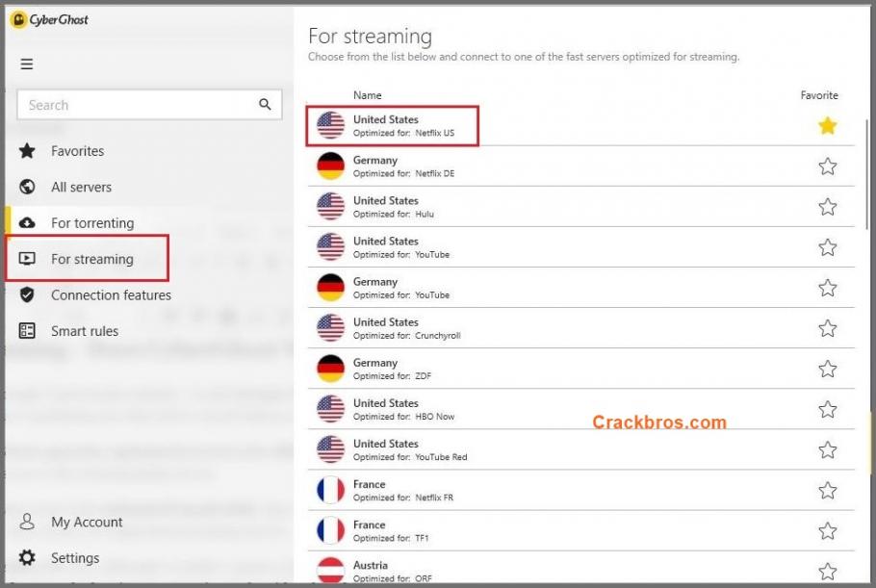Click the Connection features shield icon
Screen dimensions: 876x588
tap(27, 294)
